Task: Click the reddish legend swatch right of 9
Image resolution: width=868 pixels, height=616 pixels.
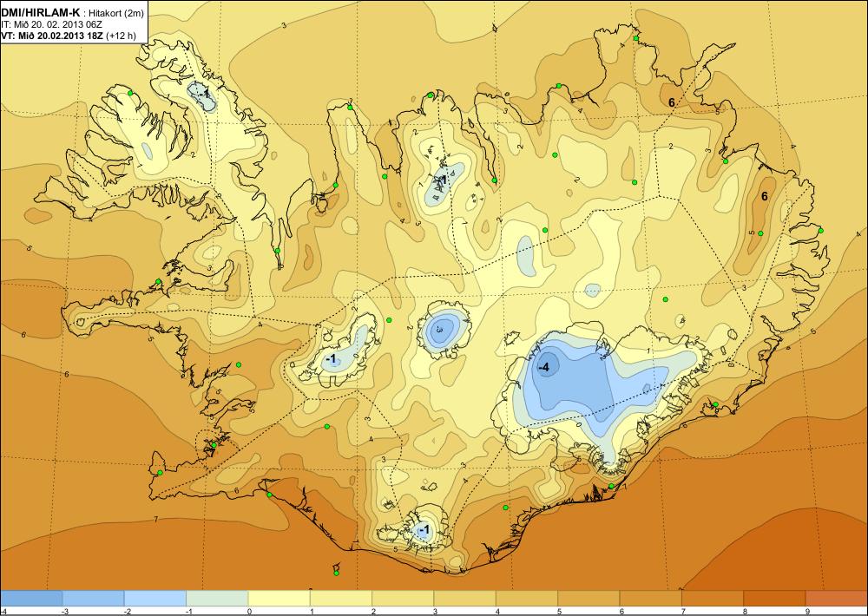Action: [x=837, y=599]
